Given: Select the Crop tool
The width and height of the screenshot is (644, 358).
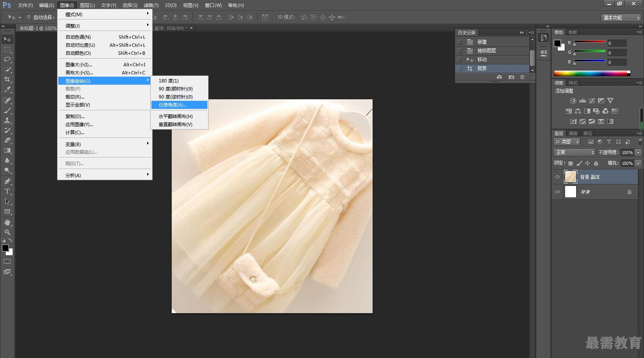Looking at the screenshot, I should (7, 79).
